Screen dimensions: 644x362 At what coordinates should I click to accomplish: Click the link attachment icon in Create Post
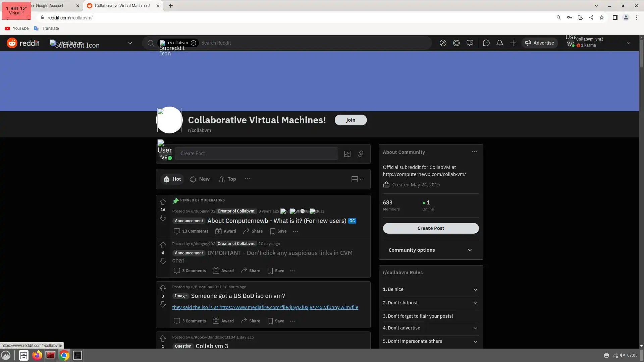tap(361, 154)
